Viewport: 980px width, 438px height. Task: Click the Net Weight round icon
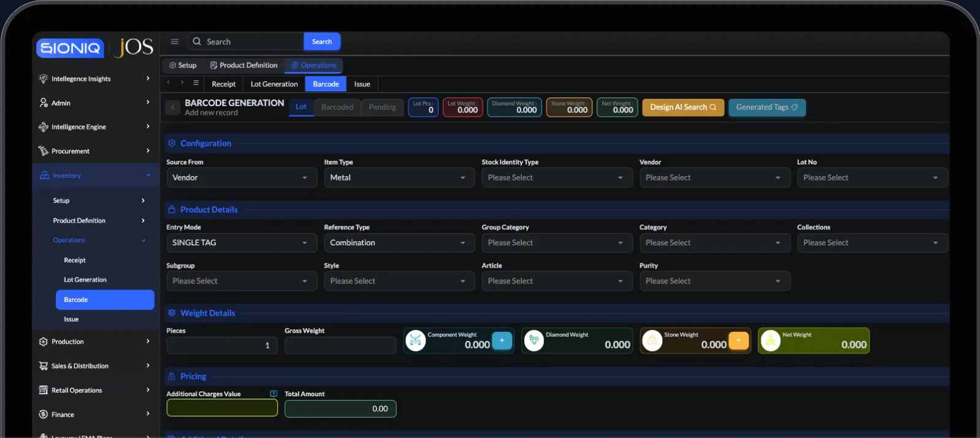tap(770, 340)
